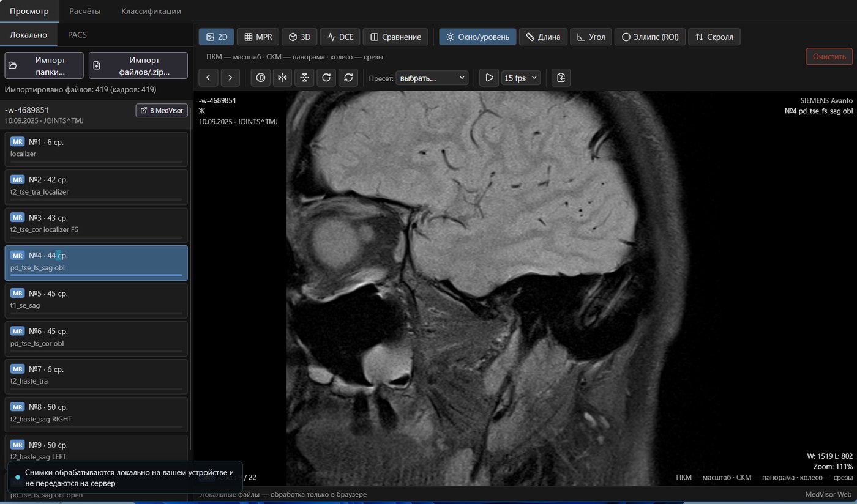Open the Классификации tab
The height and width of the screenshot is (504, 857).
click(151, 11)
